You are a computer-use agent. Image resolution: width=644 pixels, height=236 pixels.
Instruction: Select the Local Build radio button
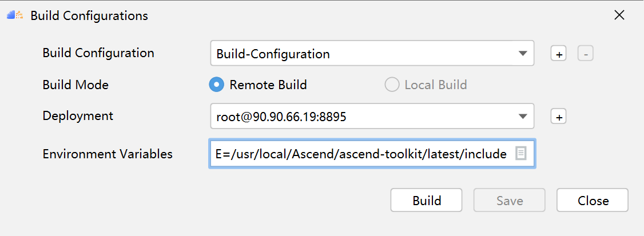coord(391,85)
